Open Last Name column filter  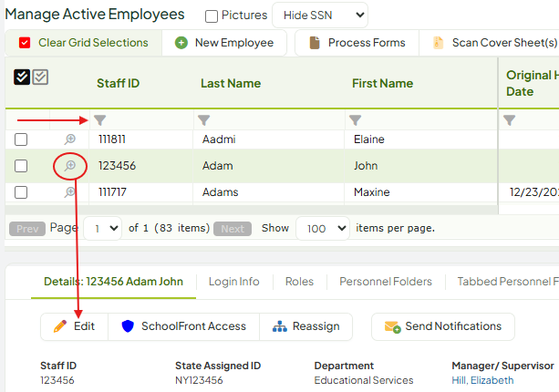click(204, 120)
